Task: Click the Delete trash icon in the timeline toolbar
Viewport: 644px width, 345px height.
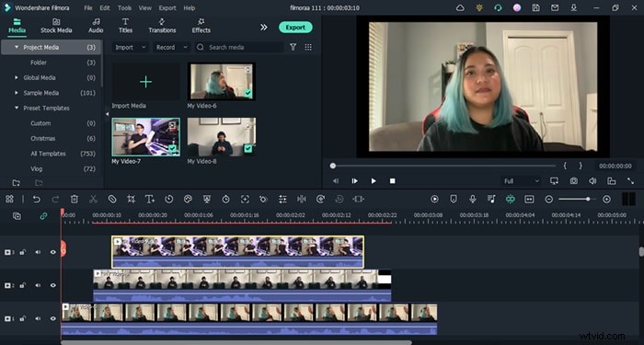Action: coord(74,200)
